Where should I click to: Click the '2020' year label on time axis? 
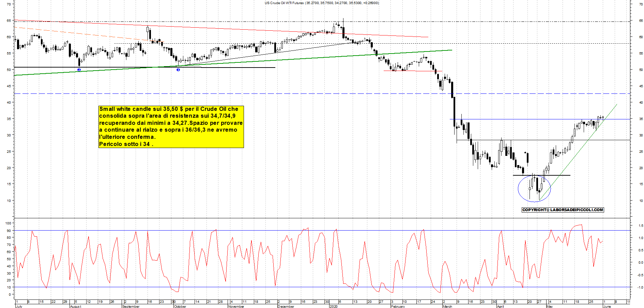pyautogui.click(x=333, y=306)
